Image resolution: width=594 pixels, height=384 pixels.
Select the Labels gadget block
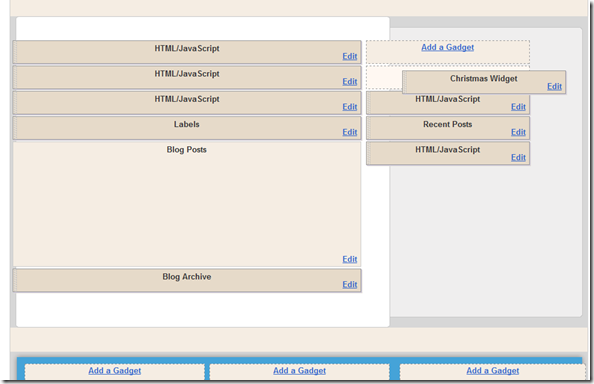[x=187, y=128]
